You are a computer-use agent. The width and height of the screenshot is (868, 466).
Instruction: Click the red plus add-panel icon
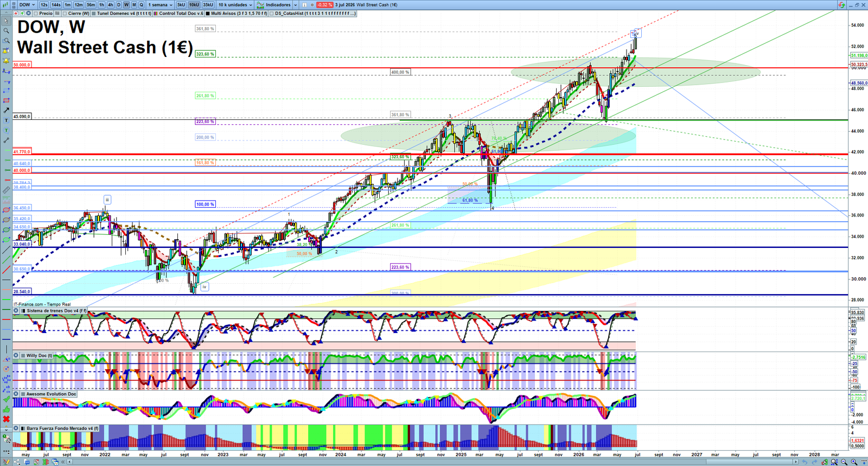[16, 13]
